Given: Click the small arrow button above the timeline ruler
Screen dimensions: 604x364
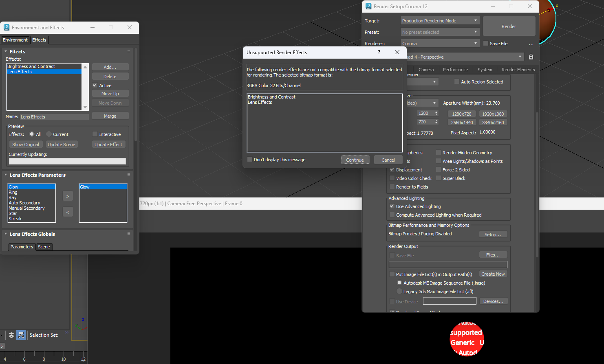Looking at the screenshot, I should pos(2,346).
